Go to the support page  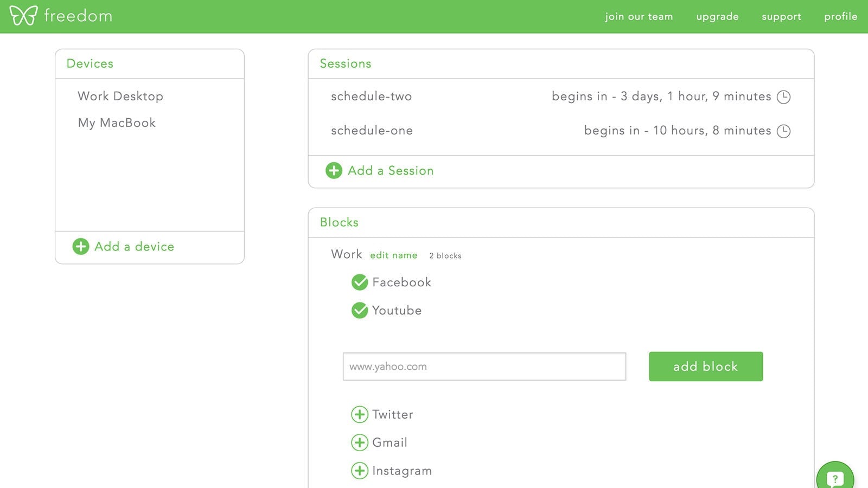pyautogui.click(x=781, y=17)
